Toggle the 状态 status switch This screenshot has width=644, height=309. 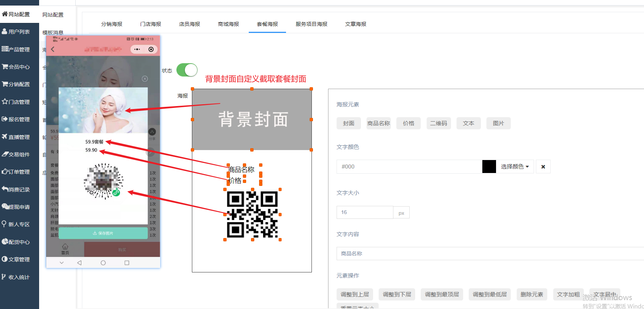pyautogui.click(x=187, y=70)
